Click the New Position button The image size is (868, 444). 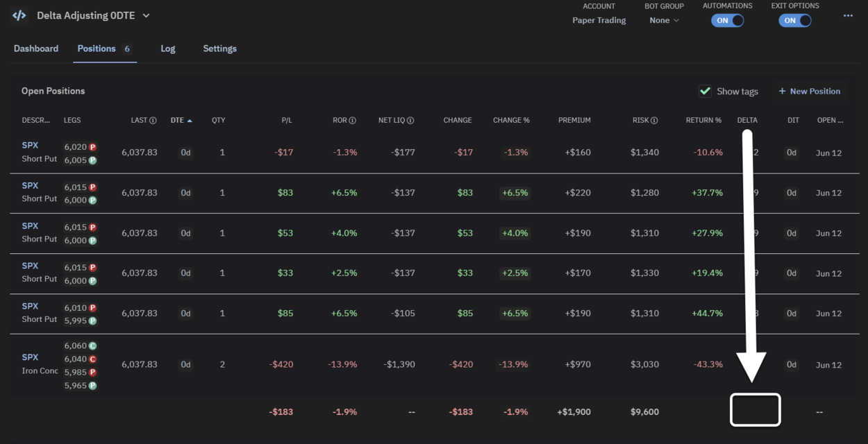pos(809,91)
